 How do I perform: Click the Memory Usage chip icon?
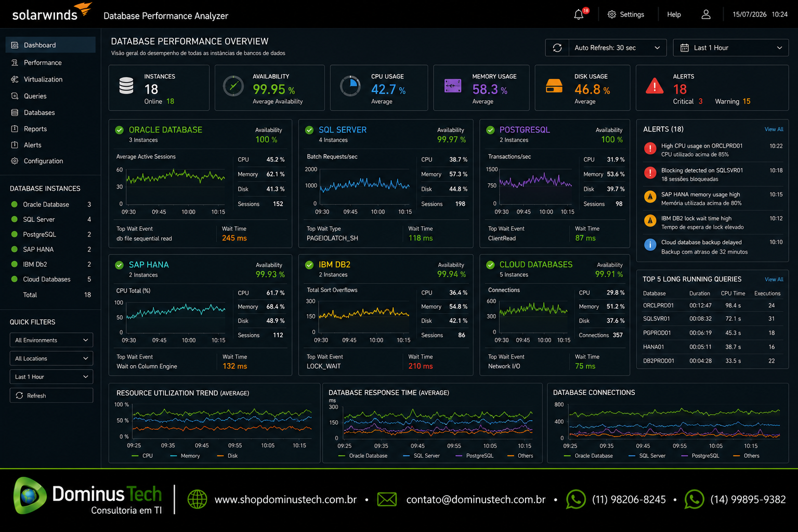click(x=453, y=86)
